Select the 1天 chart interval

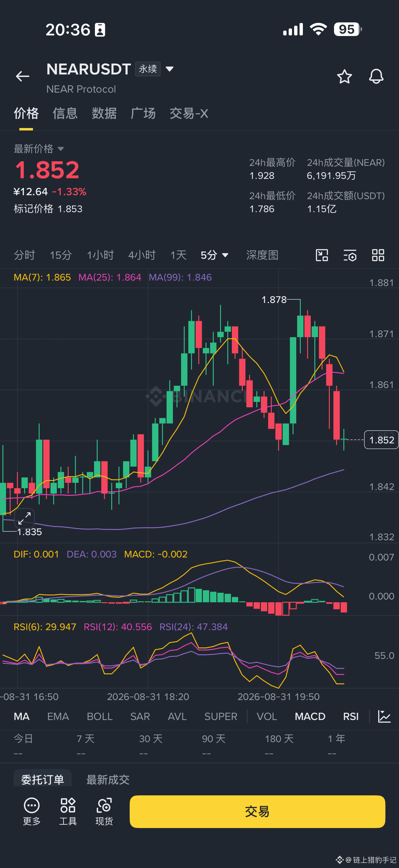point(178,255)
